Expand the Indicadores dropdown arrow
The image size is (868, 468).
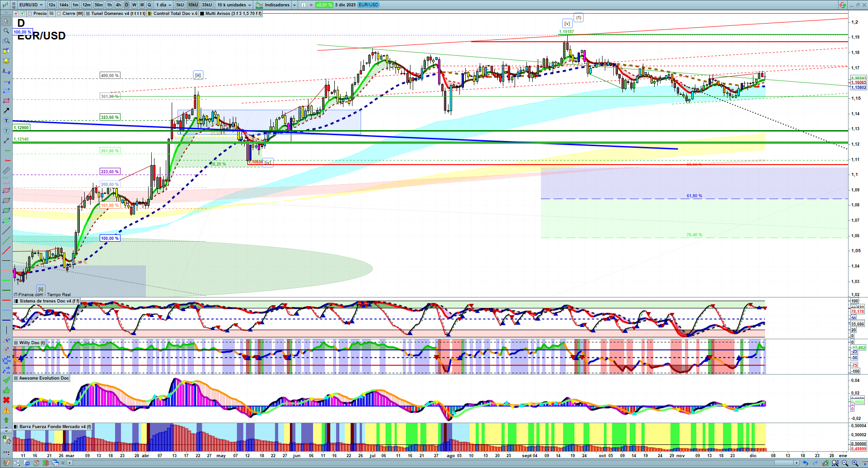coord(294,5)
